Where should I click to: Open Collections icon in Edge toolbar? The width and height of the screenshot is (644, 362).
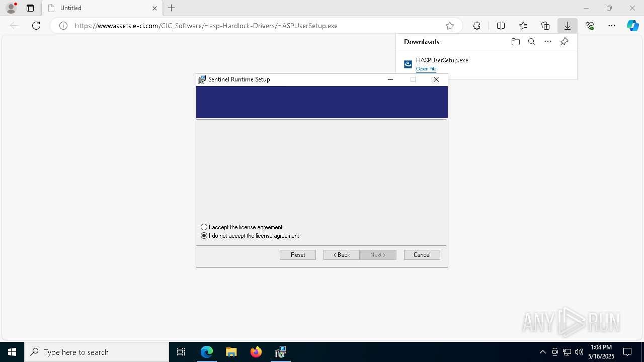coord(545,26)
